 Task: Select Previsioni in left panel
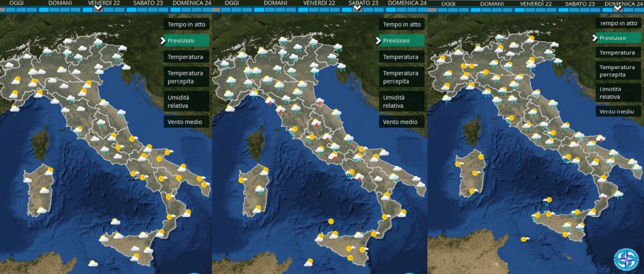click(186, 40)
